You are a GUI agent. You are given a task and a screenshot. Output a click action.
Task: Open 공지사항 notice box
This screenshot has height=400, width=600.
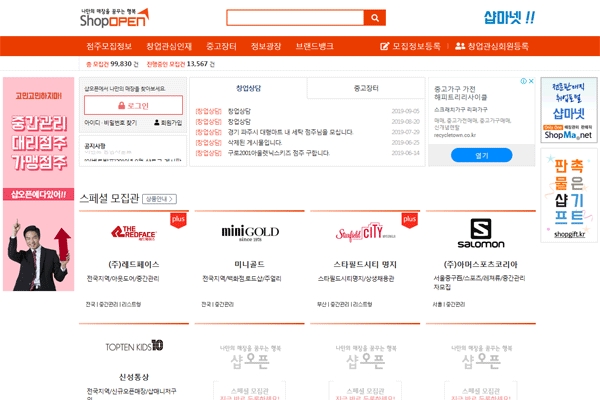pyautogui.click(x=133, y=151)
